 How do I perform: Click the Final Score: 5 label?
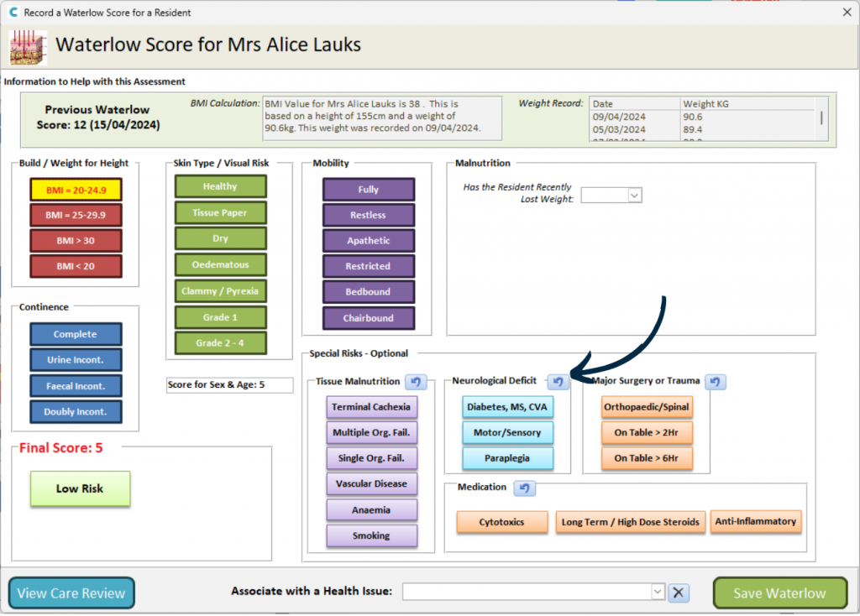60,448
